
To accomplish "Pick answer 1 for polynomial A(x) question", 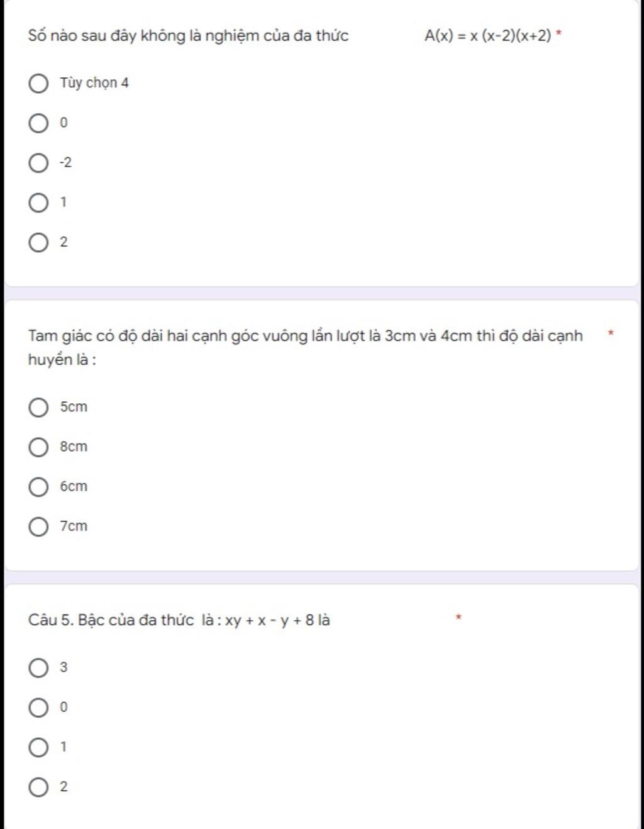I will pos(38,203).
